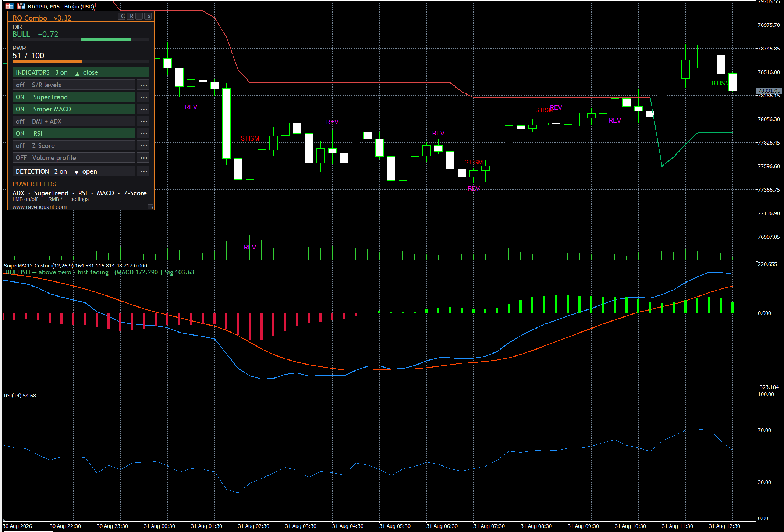
Task: Turn off the Sniper MACD indicator
Action: pyautogui.click(x=74, y=109)
